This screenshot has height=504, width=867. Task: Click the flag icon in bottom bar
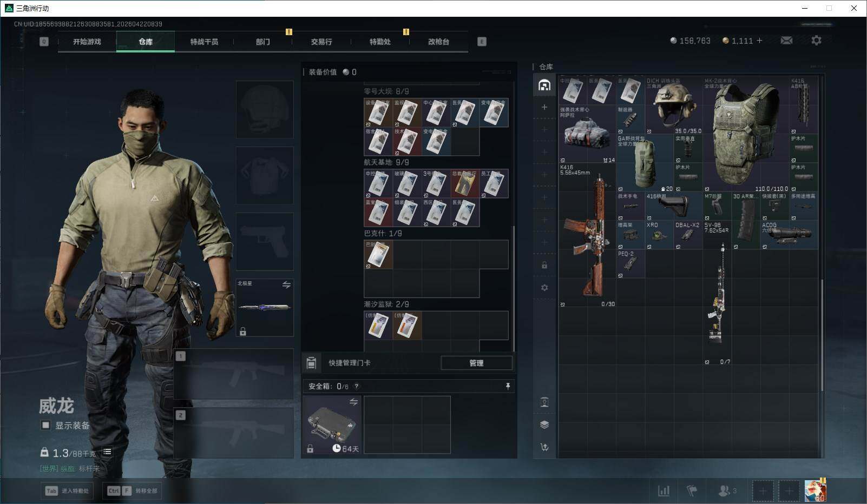click(x=692, y=490)
